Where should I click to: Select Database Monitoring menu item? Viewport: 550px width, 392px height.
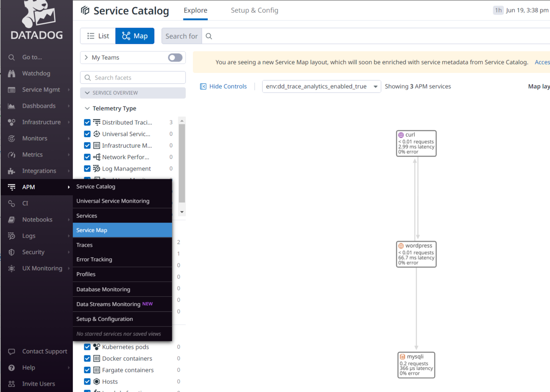click(x=122, y=289)
